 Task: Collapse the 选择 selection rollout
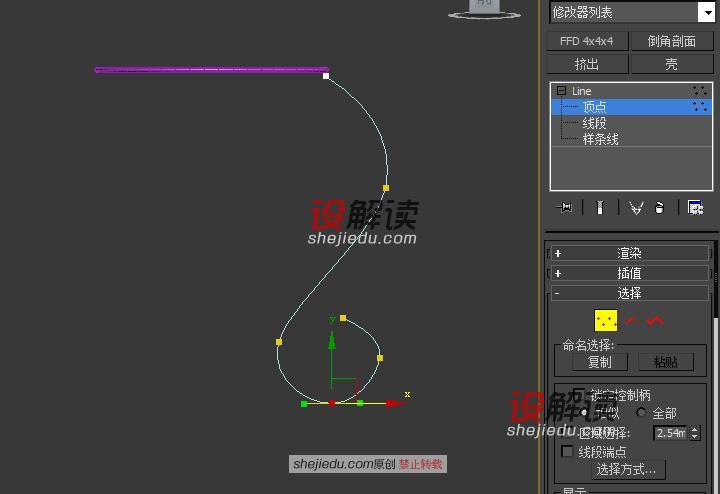[630, 293]
